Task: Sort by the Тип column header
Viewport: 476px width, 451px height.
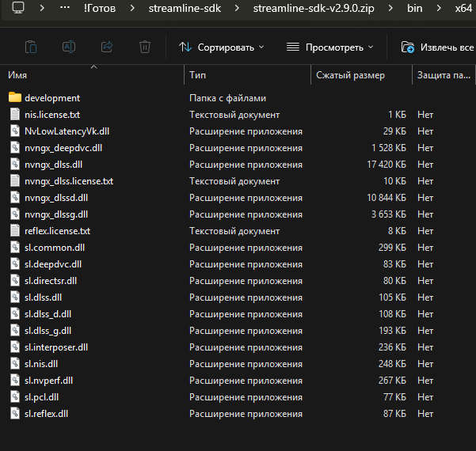Action: click(x=198, y=75)
